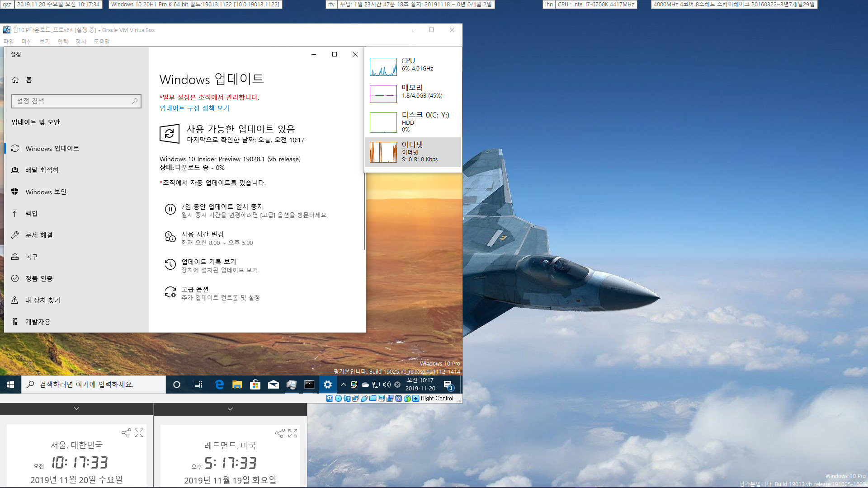Share the 레드먼드 clock card
The image size is (868, 488).
(280, 433)
